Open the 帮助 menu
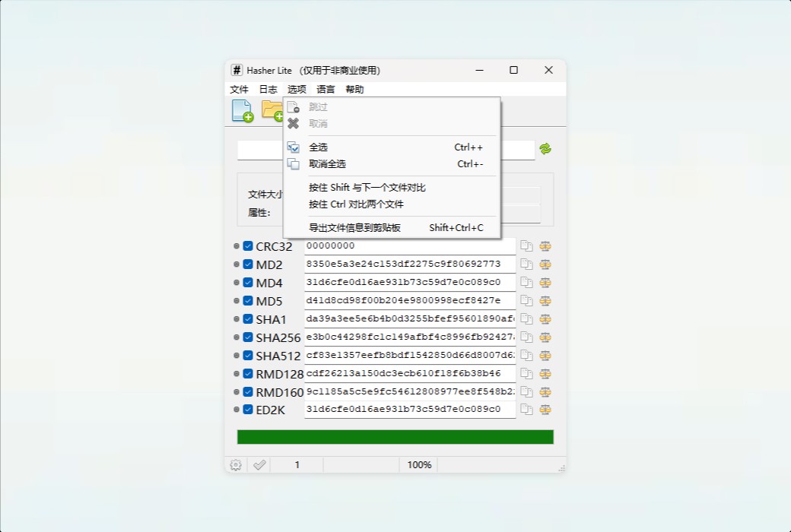The height and width of the screenshot is (532, 791). [354, 89]
